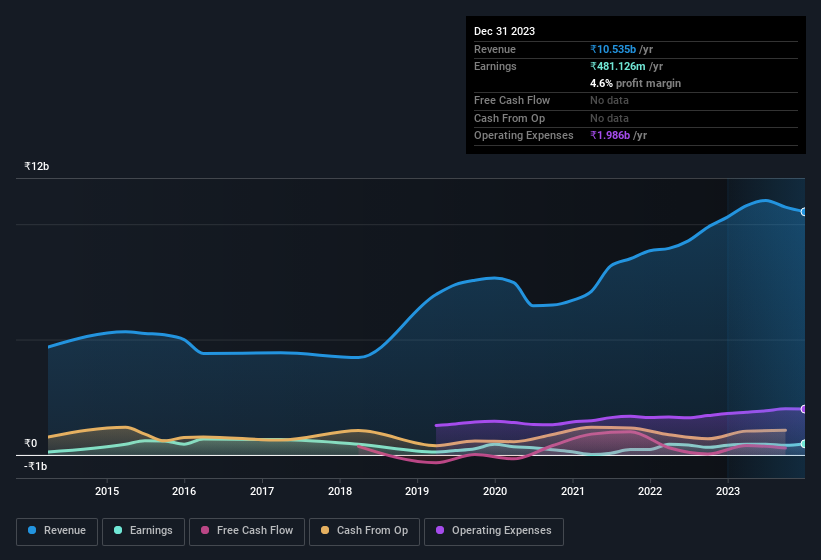Toggle the Revenue legend button
Image resolution: width=821 pixels, height=560 pixels.
click(x=57, y=531)
